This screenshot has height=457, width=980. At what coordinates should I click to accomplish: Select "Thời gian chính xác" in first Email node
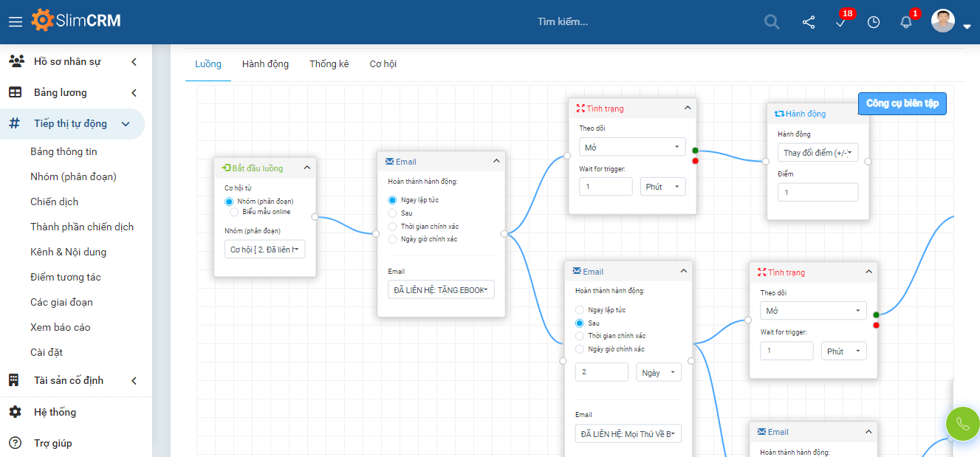(393, 227)
